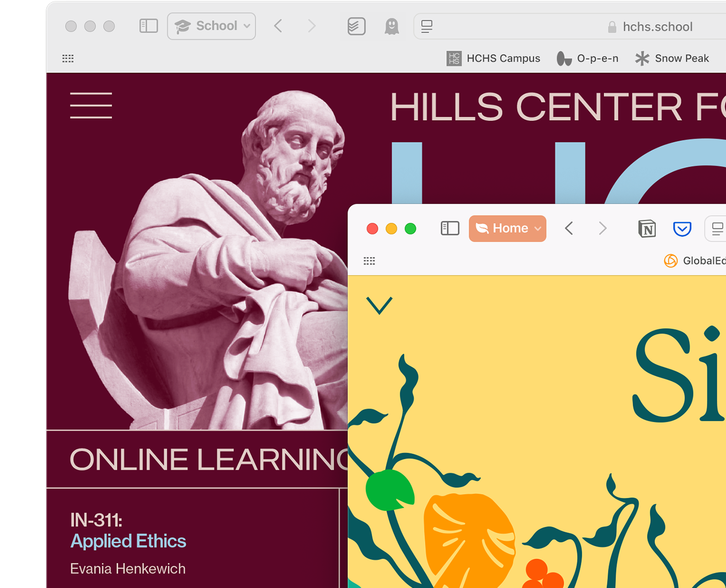
Task: Open the Home profile dropdown
Action: pos(508,228)
